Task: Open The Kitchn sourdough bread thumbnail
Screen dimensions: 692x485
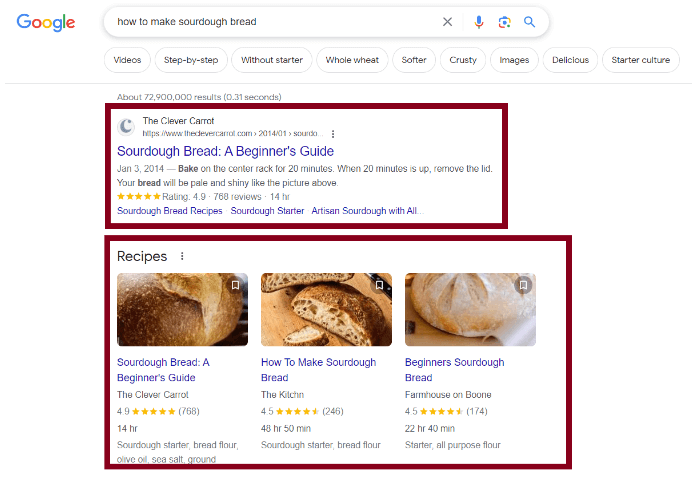Action: 326,310
